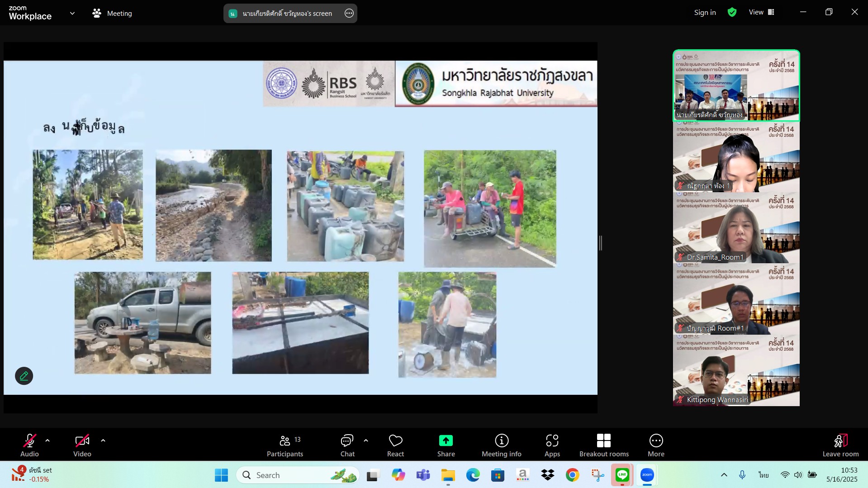
Task: Click the Zoom taskbar icon
Action: click(x=647, y=475)
